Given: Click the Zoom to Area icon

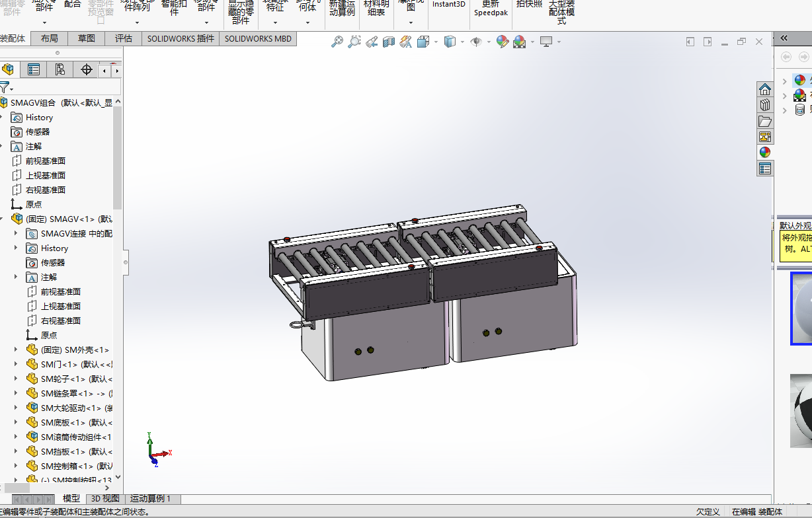Looking at the screenshot, I should [354, 42].
